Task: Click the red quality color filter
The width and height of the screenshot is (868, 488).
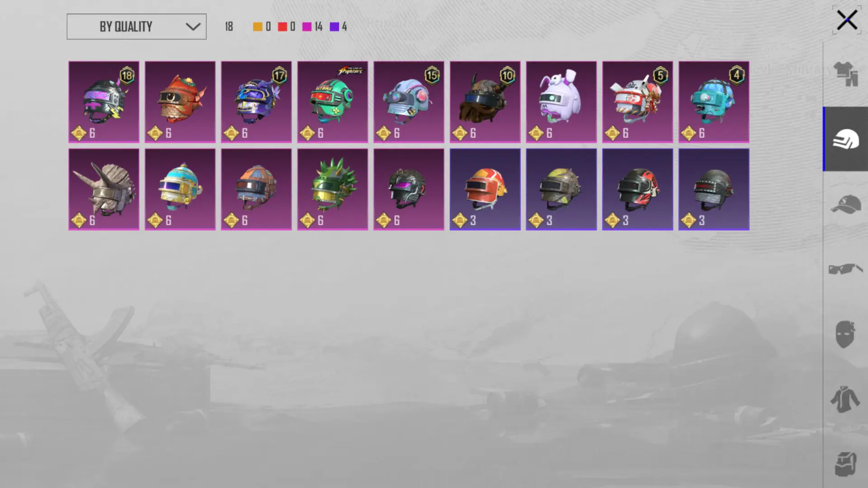Action: 287,27
